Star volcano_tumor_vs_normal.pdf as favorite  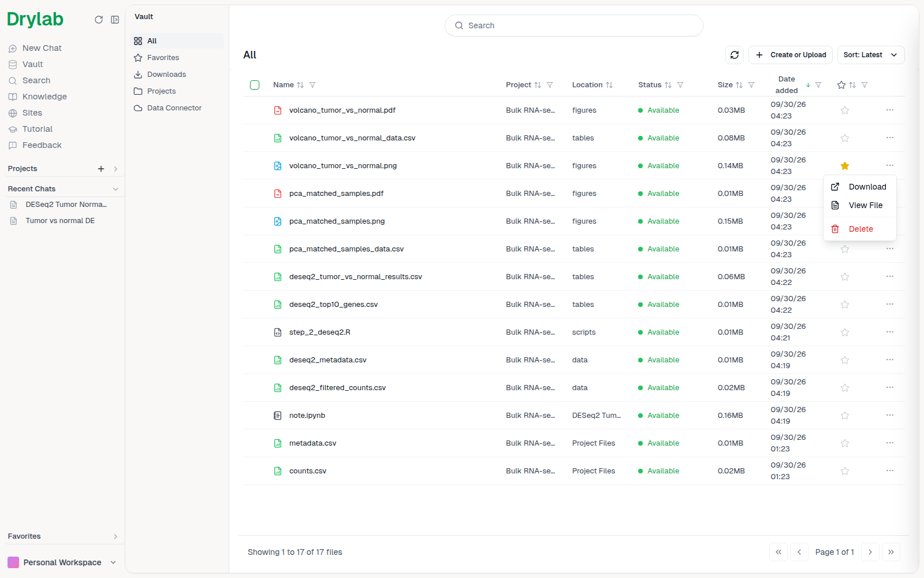845,110
